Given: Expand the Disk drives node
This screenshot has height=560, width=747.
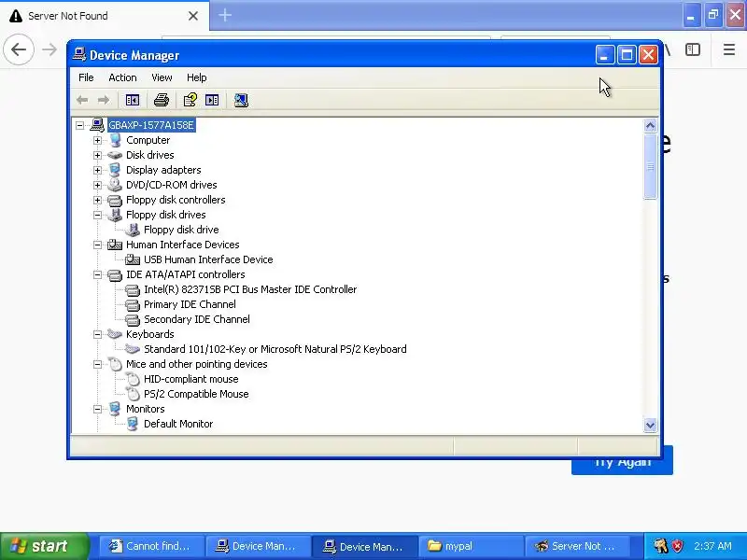Looking at the screenshot, I should coord(97,155).
